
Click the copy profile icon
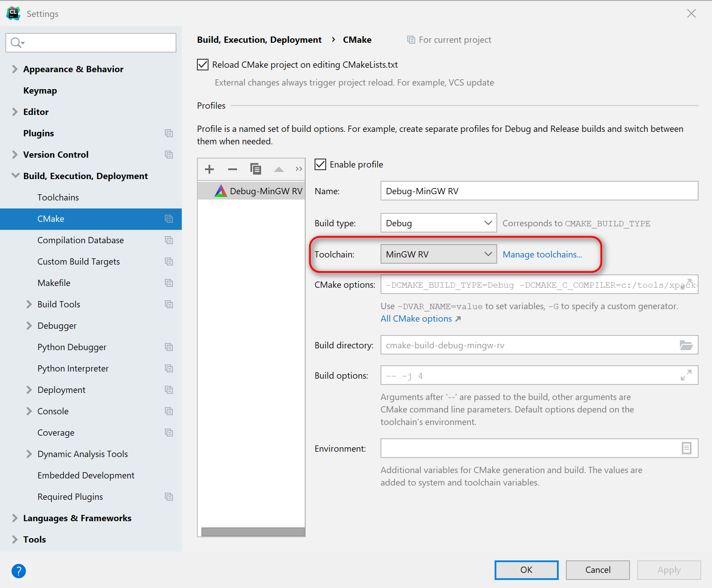click(256, 169)
